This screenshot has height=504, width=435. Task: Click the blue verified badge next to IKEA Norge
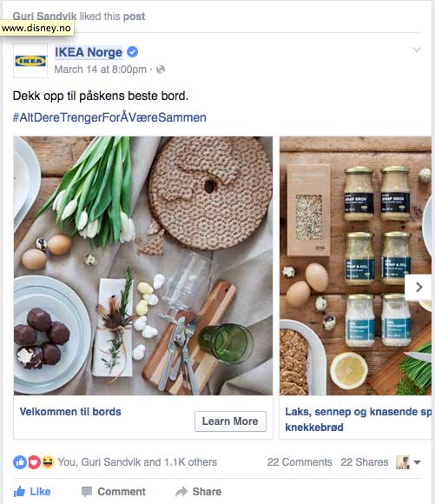point(132,52)
